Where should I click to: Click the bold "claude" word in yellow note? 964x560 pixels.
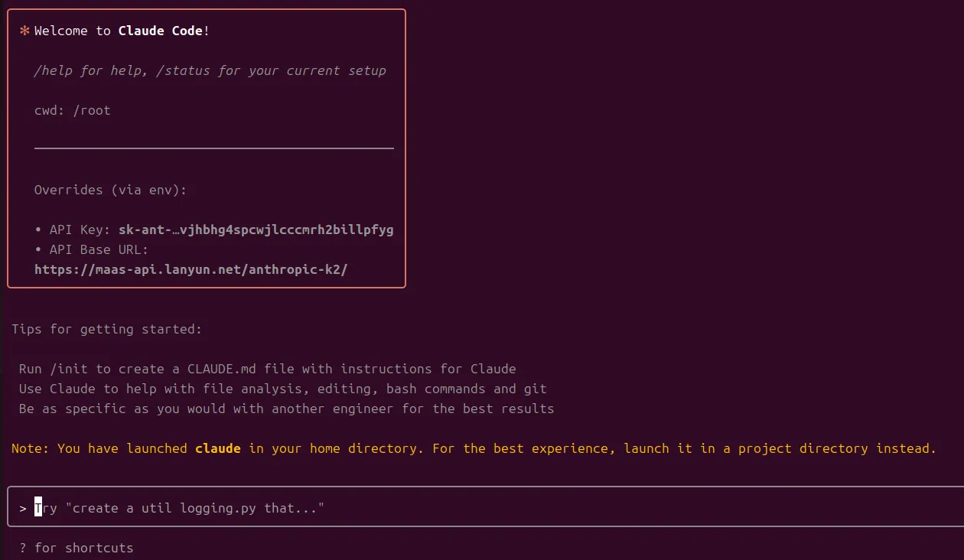218,448
